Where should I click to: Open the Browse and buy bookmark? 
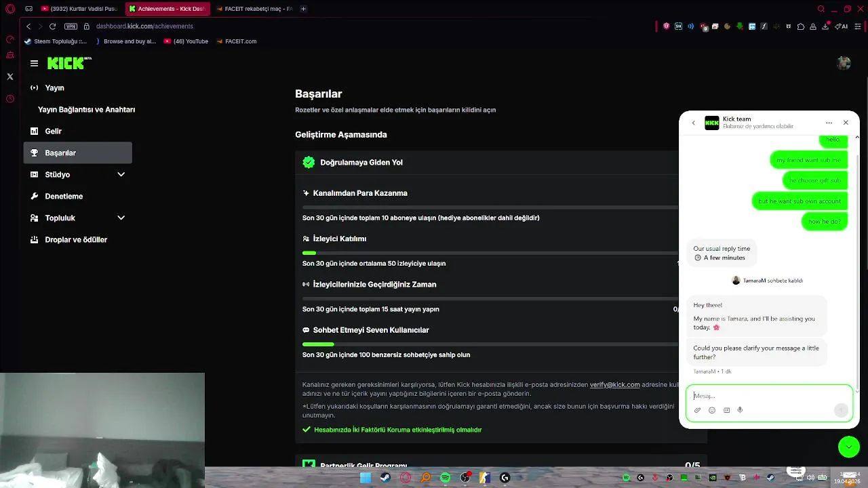(125, 41)
